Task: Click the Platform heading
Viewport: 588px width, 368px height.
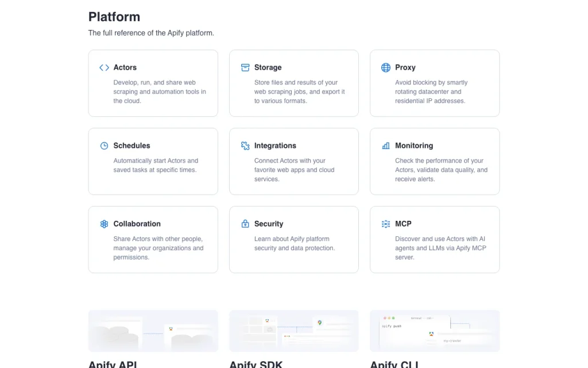Action: coord(114,17)
